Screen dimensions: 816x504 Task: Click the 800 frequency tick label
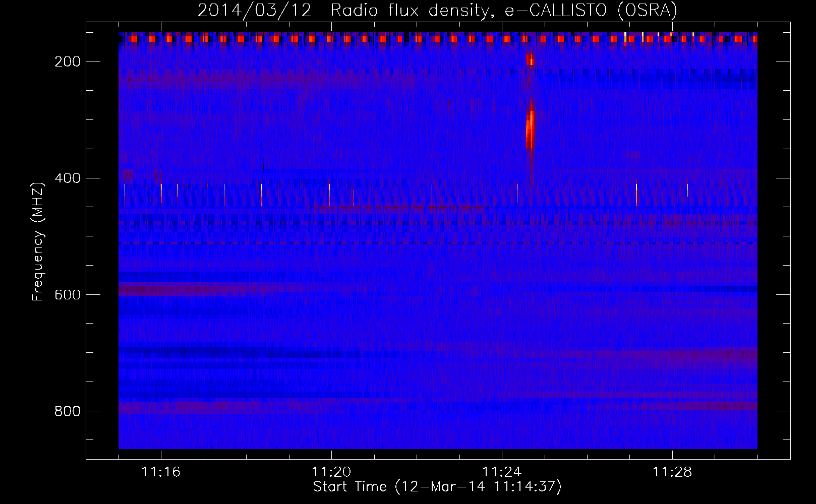(x=67, y=411)
